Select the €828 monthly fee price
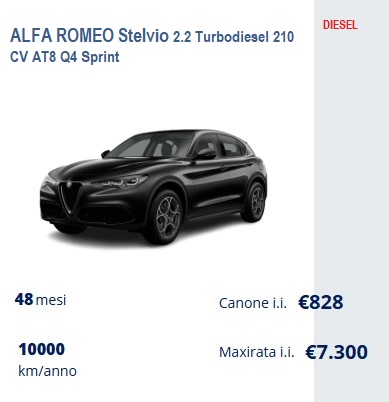Image resolution: width=389 pixels, height=402 pixels. (x=321, y=302)
